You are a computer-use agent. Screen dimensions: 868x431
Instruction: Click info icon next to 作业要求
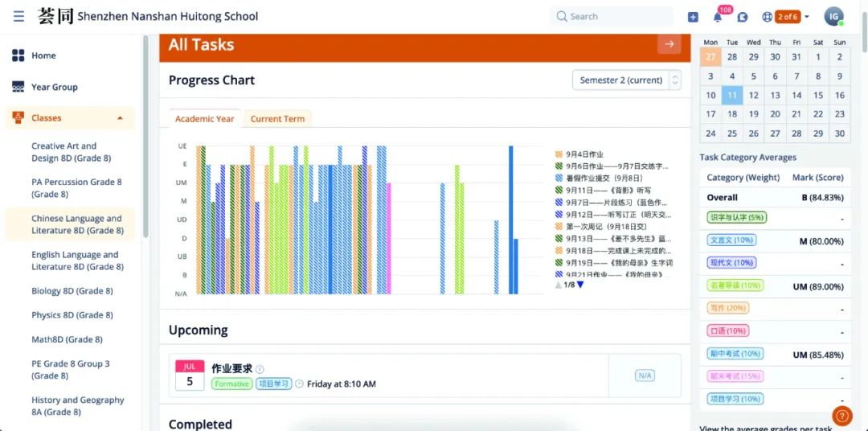[260, 369]
